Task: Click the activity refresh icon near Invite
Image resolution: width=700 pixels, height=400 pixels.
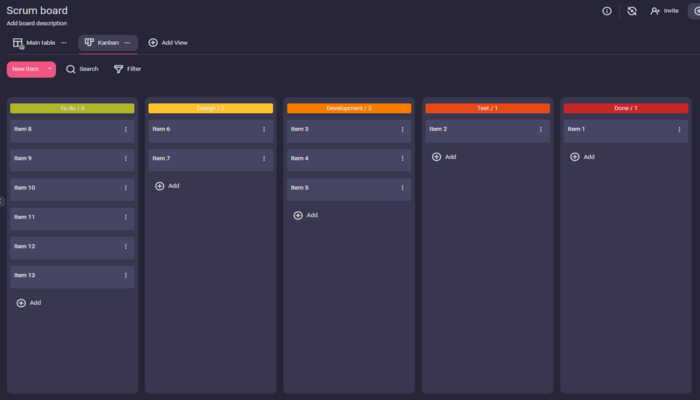Action: click(631, 11)
